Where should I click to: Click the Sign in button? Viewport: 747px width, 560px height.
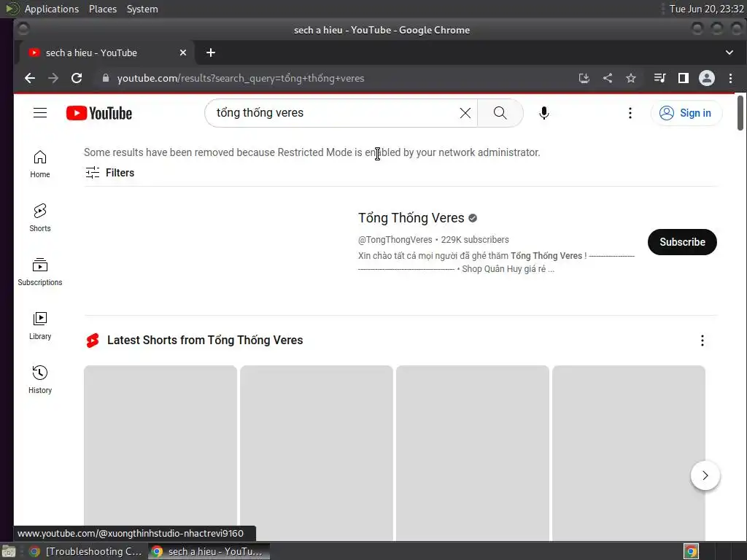pyautogui.click(x=686, y=113)
